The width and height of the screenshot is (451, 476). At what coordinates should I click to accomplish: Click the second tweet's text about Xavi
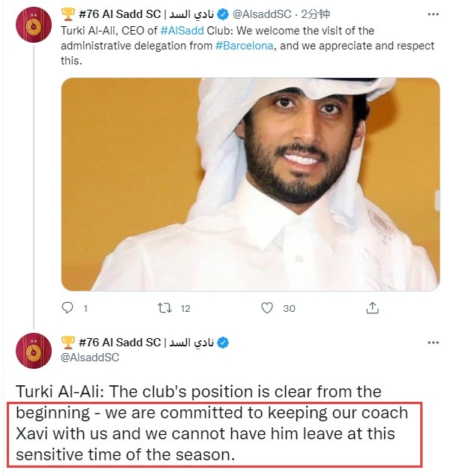(212, 424)
